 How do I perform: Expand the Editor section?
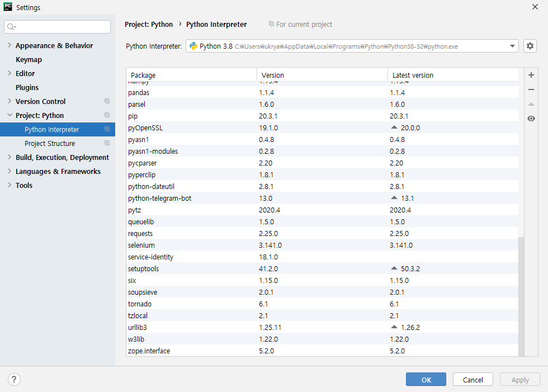point(10,73)
